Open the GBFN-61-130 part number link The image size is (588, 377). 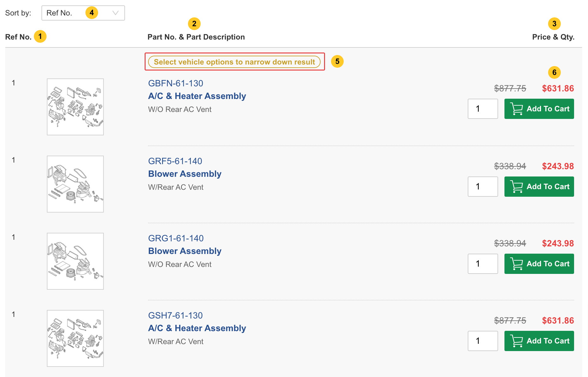click(x=176, y=83)
